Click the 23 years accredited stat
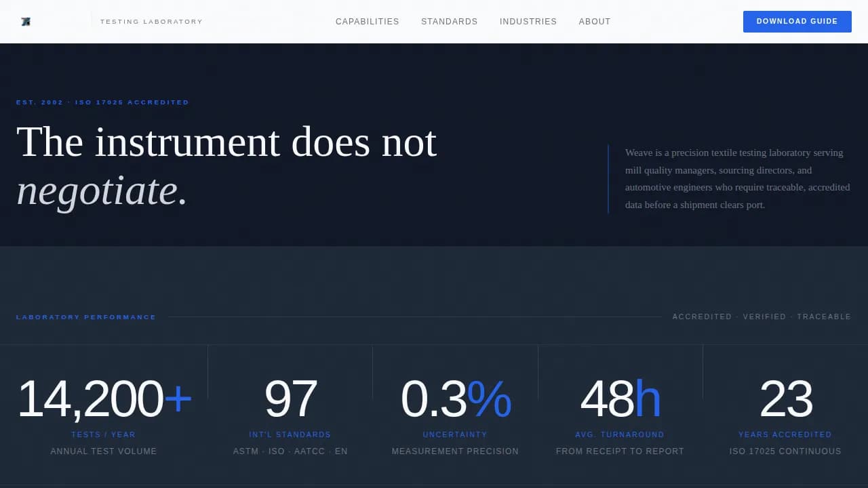The image size is (868, 488). pos(785,398)
